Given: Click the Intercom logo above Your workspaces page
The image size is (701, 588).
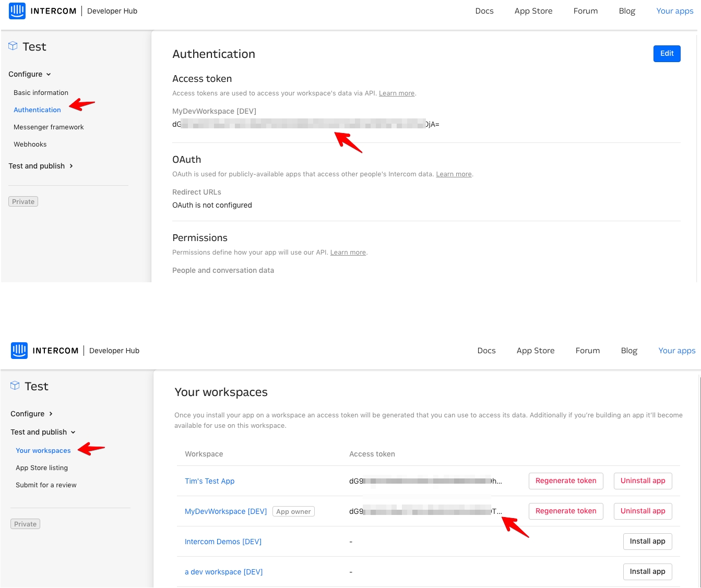Looking at the screenshot, I should click(19, 351).
